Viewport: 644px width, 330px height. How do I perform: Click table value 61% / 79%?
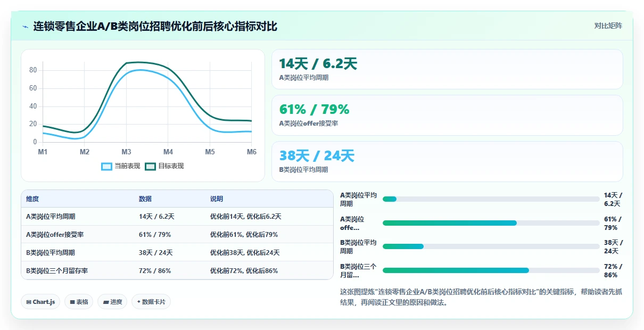(155, 235)
